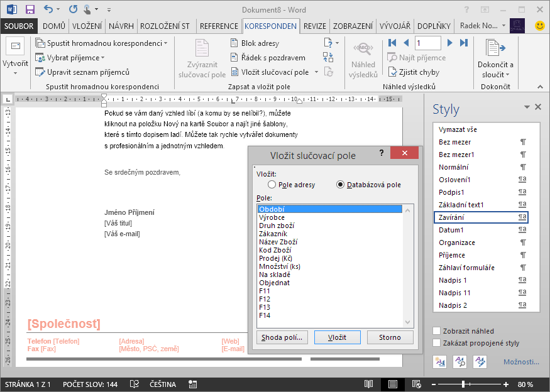The image size is (550, 392).
Task: Insert Blok adresy address block
Action: click(255, 43)
